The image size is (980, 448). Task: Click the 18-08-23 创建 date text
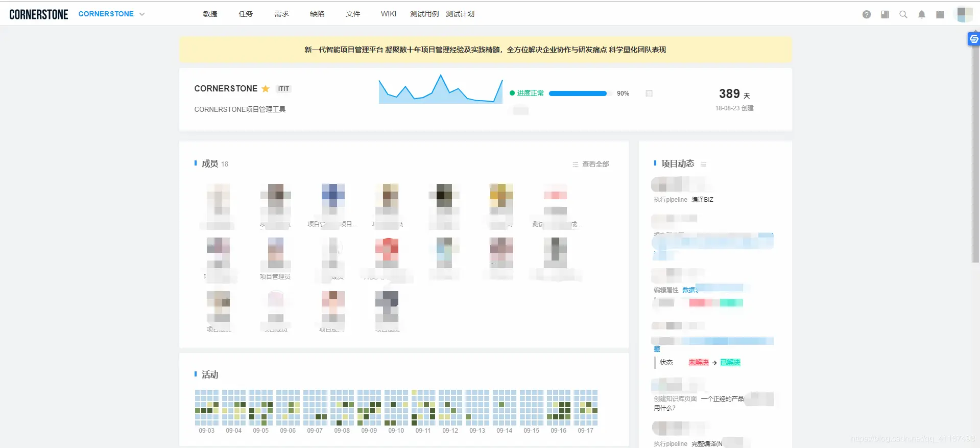tap(734, 108)
